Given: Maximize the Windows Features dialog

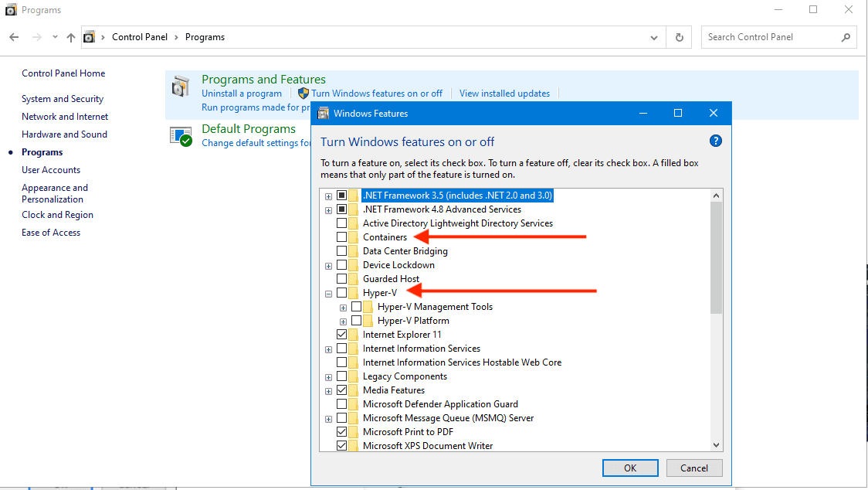Looking at the screenshot, I should pyautogui.click(x=677, y=113).
